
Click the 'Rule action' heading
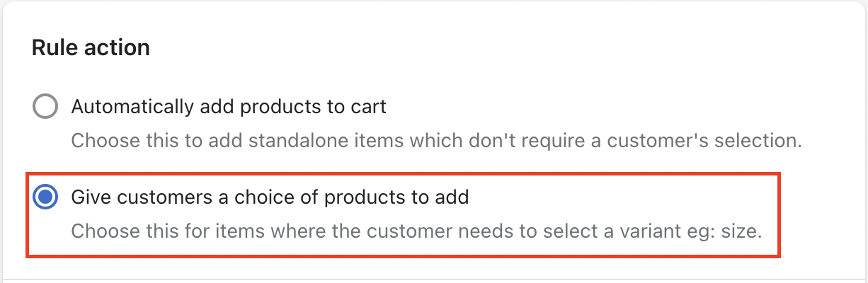point(91,47)
